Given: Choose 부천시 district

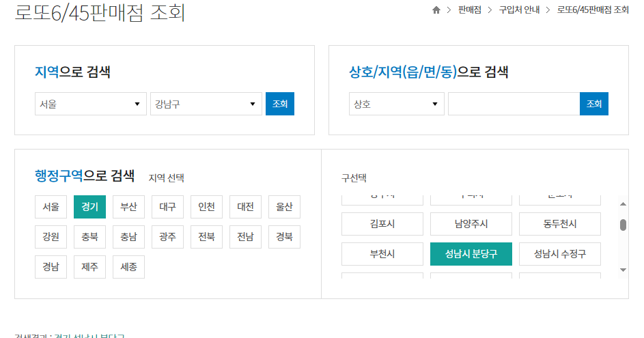Looking at the screenshot, I should 382,254.
